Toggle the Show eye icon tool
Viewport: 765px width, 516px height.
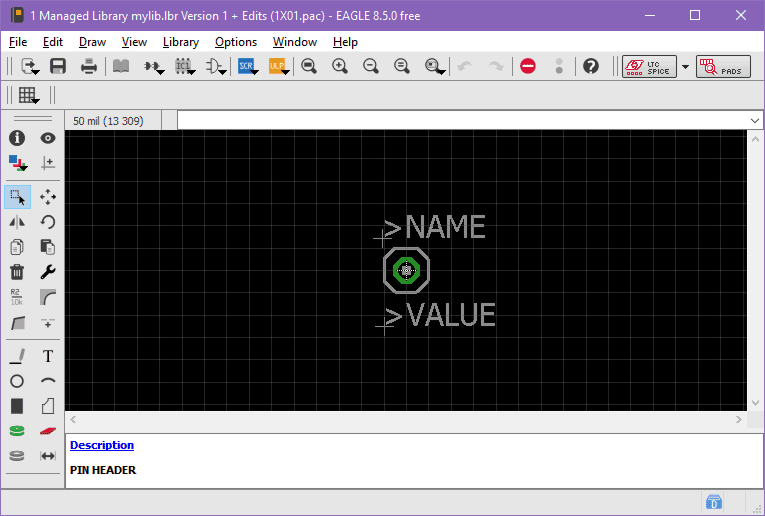[x=47, y=138]
